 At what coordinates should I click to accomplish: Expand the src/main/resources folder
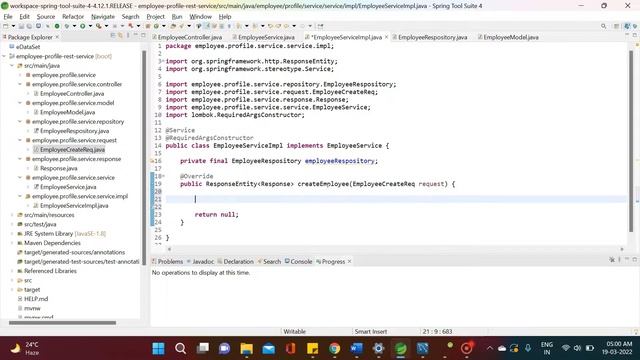12,215
